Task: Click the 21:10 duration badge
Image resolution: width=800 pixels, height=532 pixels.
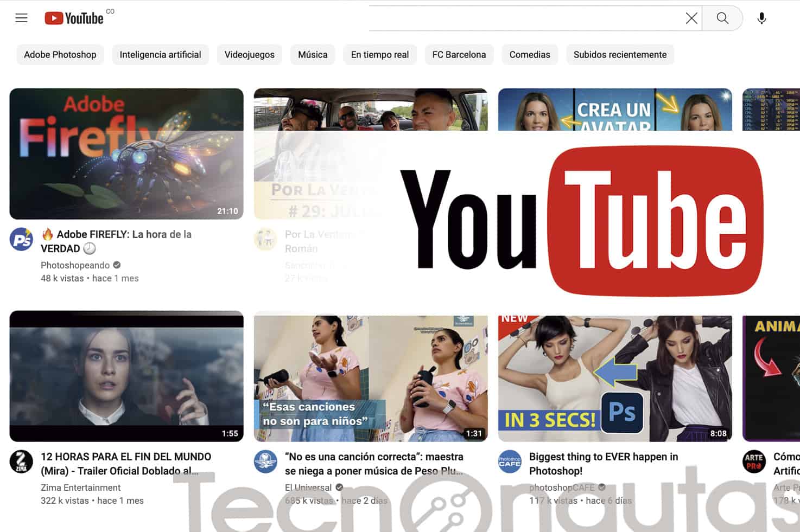Action: point(227,211)
